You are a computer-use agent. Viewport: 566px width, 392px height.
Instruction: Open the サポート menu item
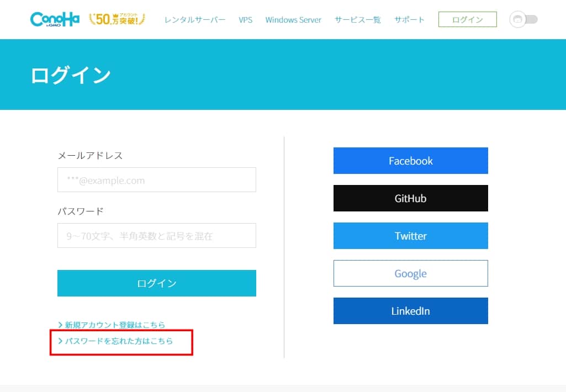point(409,20)
